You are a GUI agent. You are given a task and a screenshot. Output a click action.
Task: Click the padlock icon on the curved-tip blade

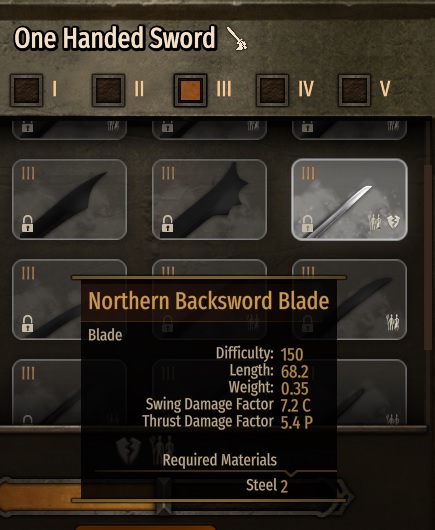(27, 224)
